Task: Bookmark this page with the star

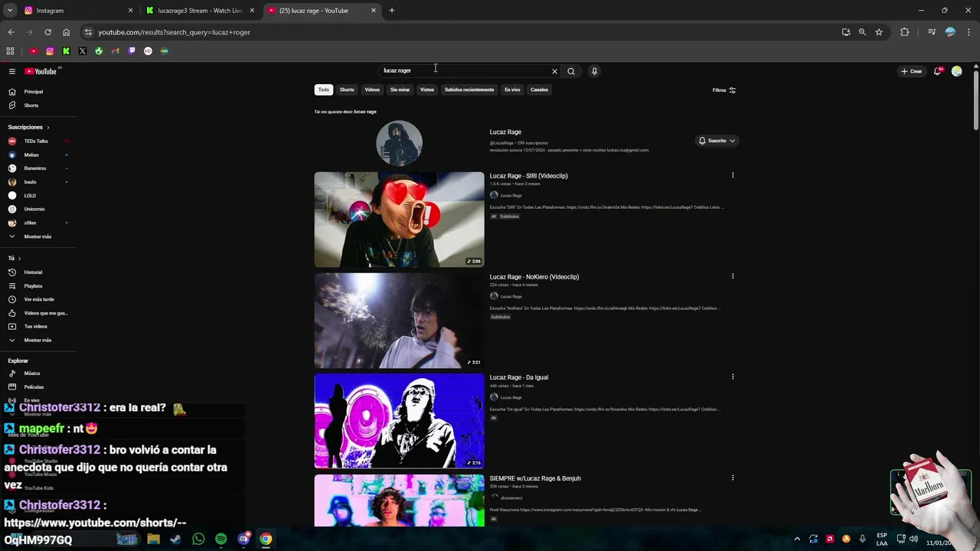Action: tap(879, 32)
